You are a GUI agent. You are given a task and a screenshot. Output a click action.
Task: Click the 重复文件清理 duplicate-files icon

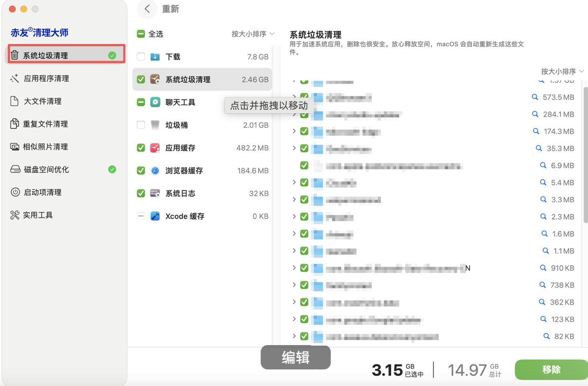[x=15, y=124]
